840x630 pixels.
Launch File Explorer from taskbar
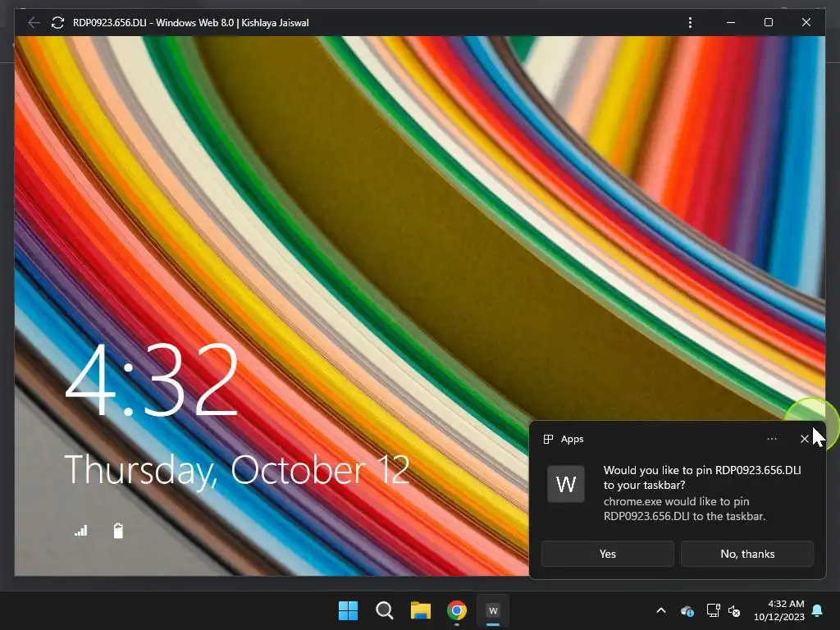[x=421, y=610]
